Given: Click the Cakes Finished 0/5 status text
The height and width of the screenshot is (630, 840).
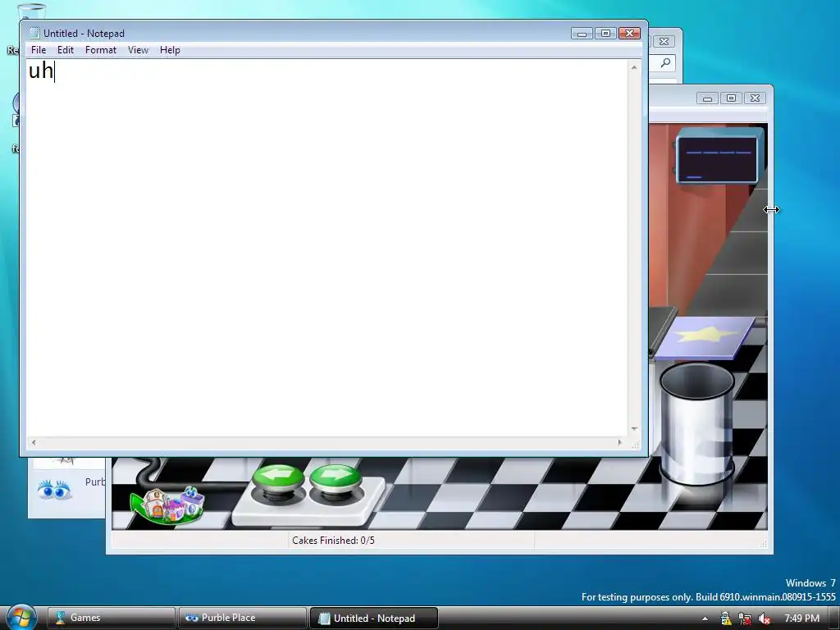Looking at the screenshot, I should pos(333,540).
